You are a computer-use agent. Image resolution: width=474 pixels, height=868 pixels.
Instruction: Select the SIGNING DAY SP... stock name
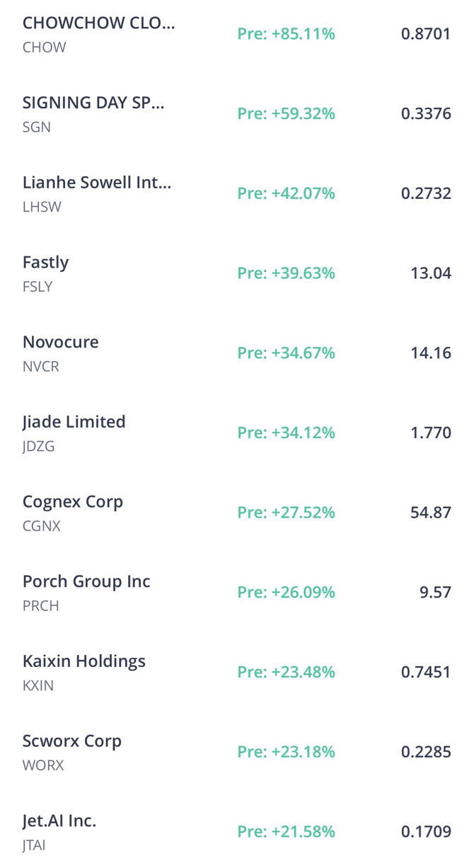pos(93,103)
